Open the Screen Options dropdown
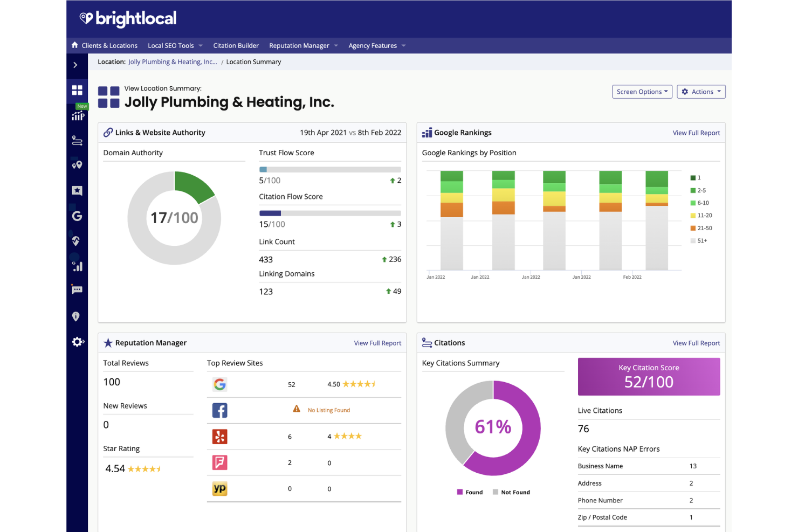 [642, 92]
